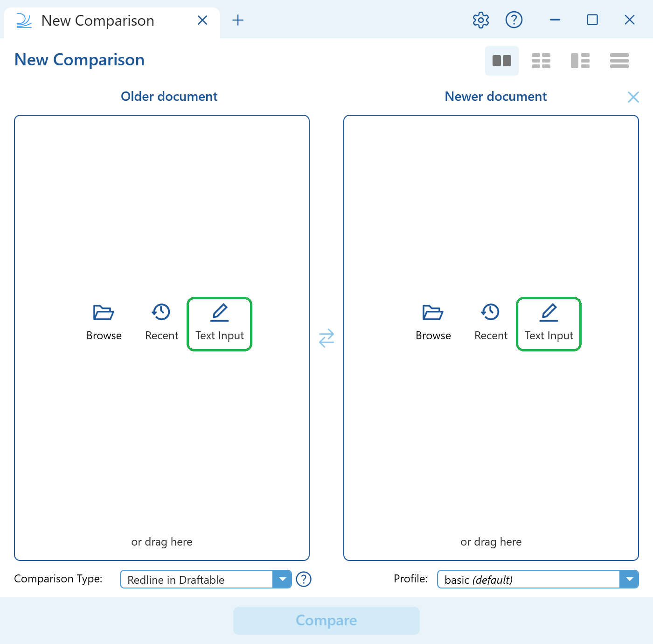The height and width of the screenshot is (644, 653).
Task: Click the Profile label
Action: click(x=410, y=579)
